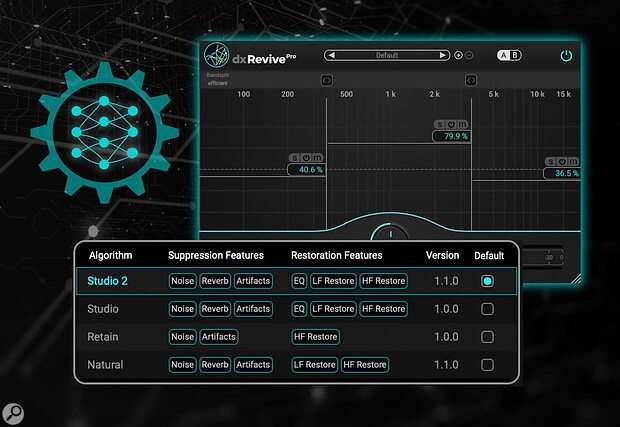620x427 pixels.
Task: Click the Restoration Features column header
Action: [337, 255]
